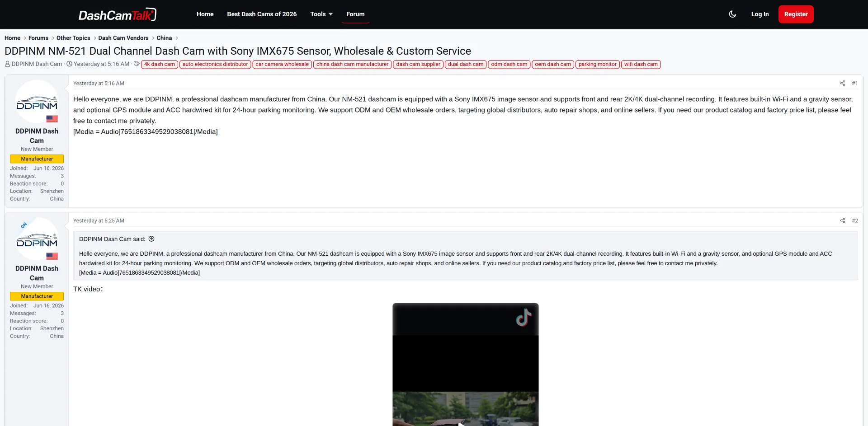Go to Other Topics breadcrumb
The height and width of the screenshot is (426, 868).
[x=73, y=38]
